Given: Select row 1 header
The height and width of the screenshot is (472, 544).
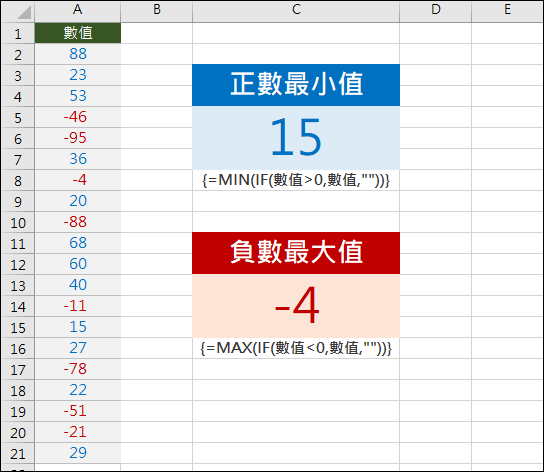Looking at the screenshot, I should click(18, 34).
